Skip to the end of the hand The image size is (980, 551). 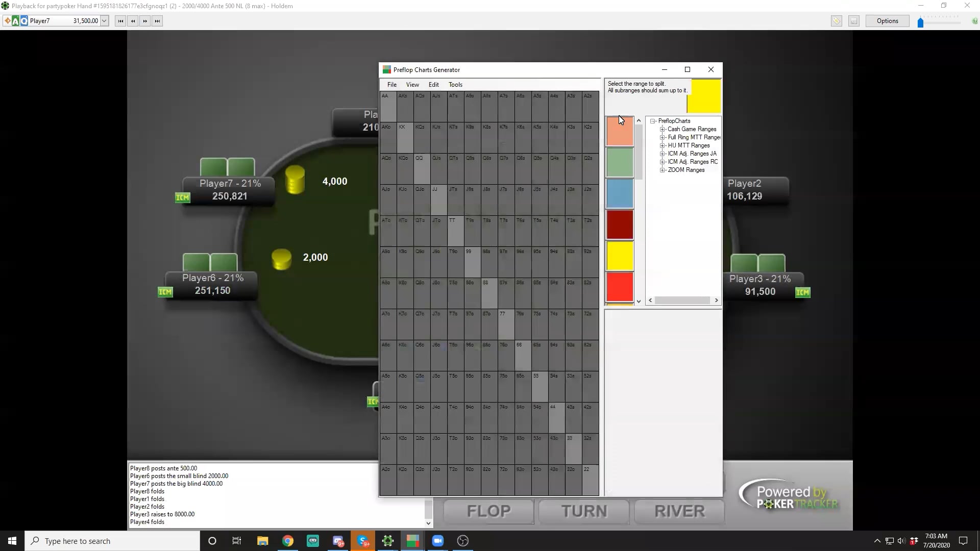coord(157,21)
